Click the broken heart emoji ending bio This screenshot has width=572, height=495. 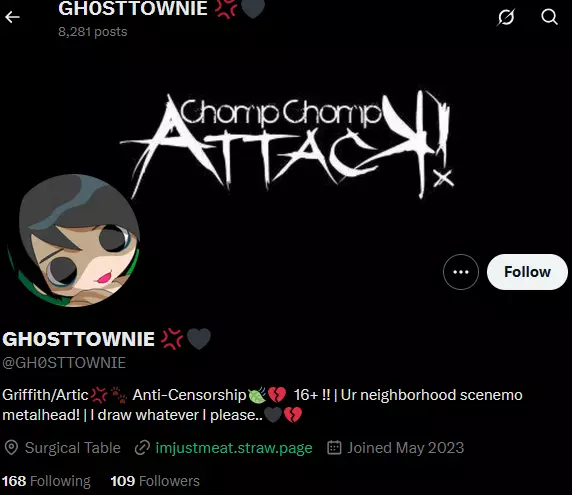tap(293, 415)
